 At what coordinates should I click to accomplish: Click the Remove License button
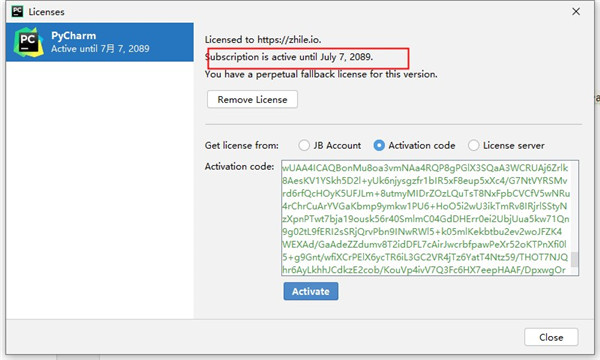(x=252, y=99)
